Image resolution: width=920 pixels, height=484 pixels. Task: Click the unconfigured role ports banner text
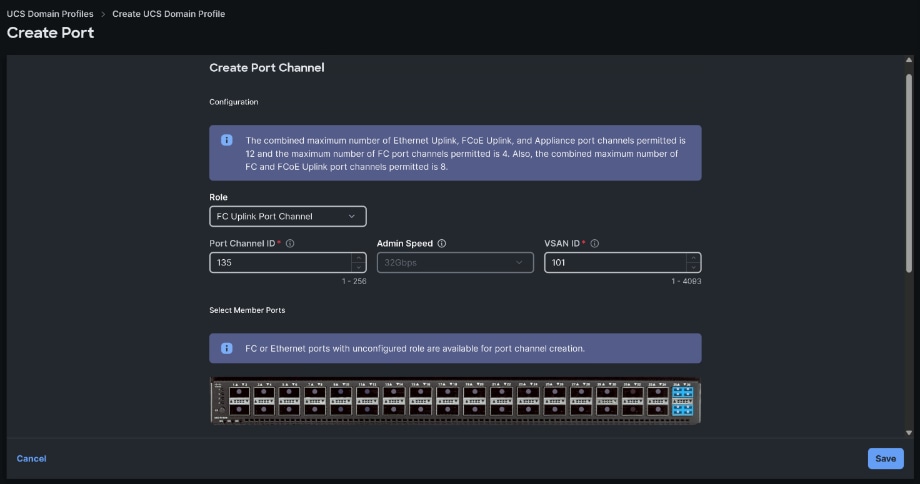pyautogui.click(x=415, y=348)
